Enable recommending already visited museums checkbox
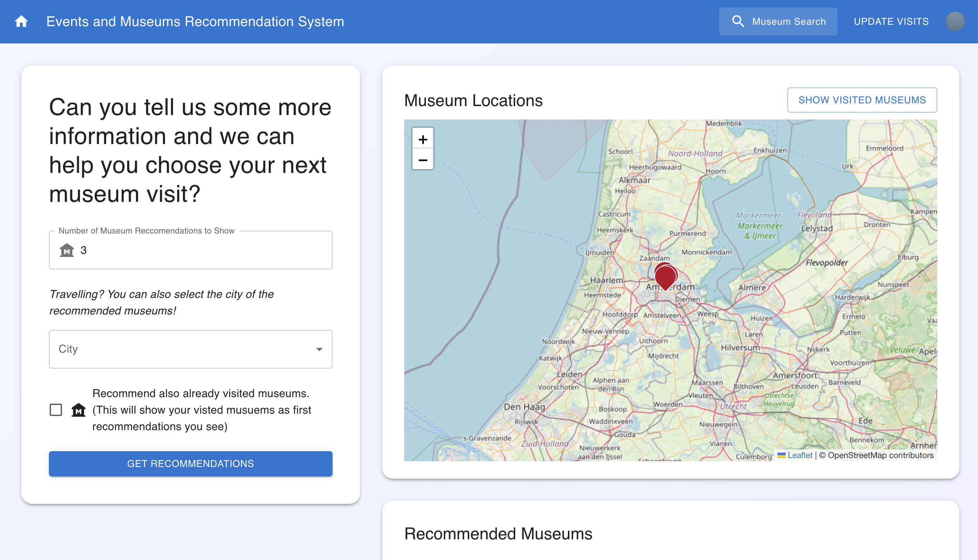The width and height of the screenshot is (978, 560). (56, 410)
